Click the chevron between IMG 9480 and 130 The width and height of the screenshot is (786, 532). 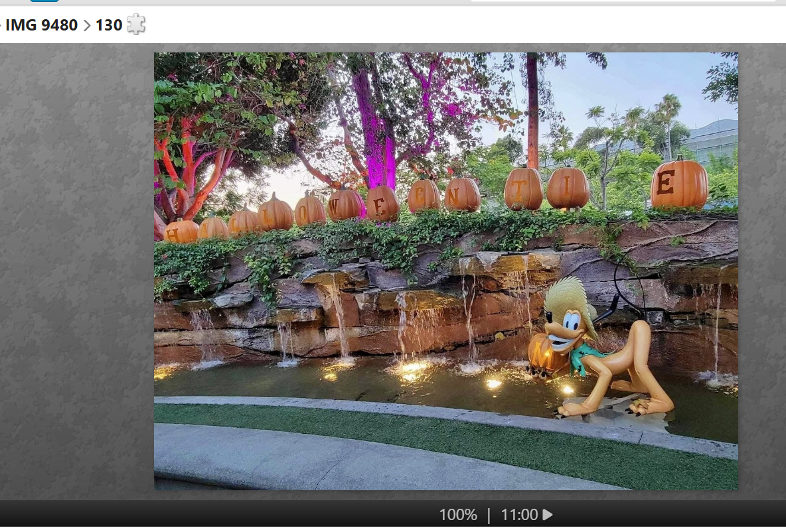(87, 25)
